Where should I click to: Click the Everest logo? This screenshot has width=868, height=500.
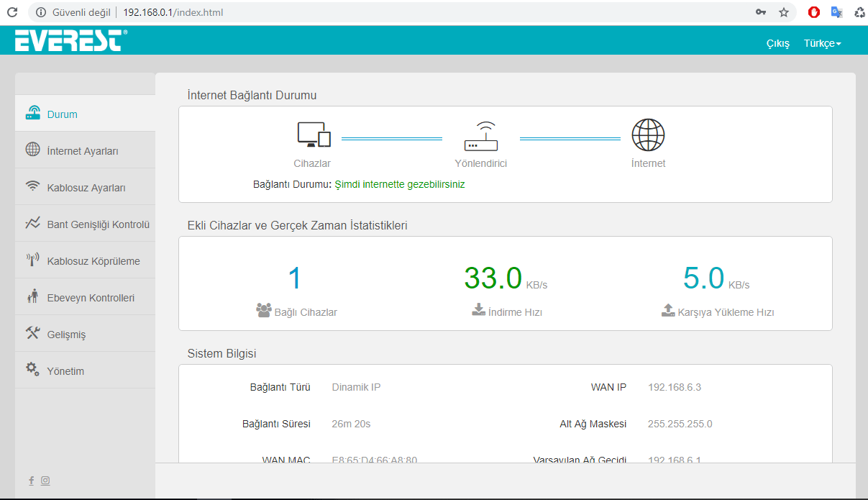point(70,41)
